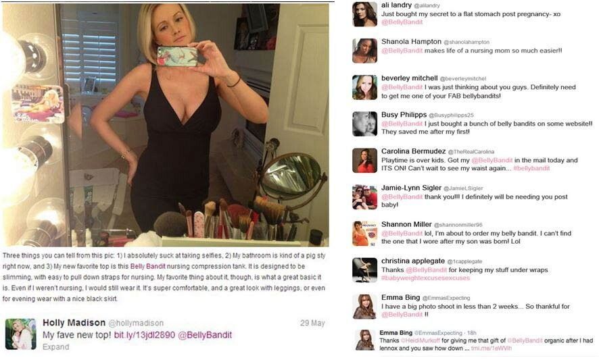Open @BellyBandit mention in Holly Madison's tweet
The height and width of the screenshot is (364, 599).
(x=205, y=335)
